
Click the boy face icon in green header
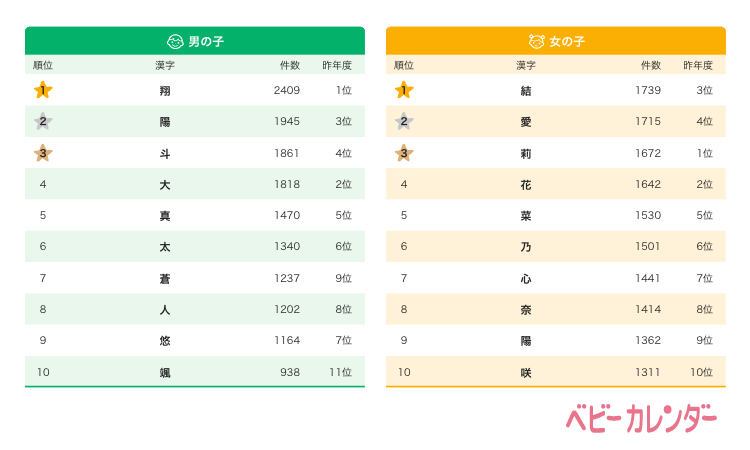(x=176, y=41)
